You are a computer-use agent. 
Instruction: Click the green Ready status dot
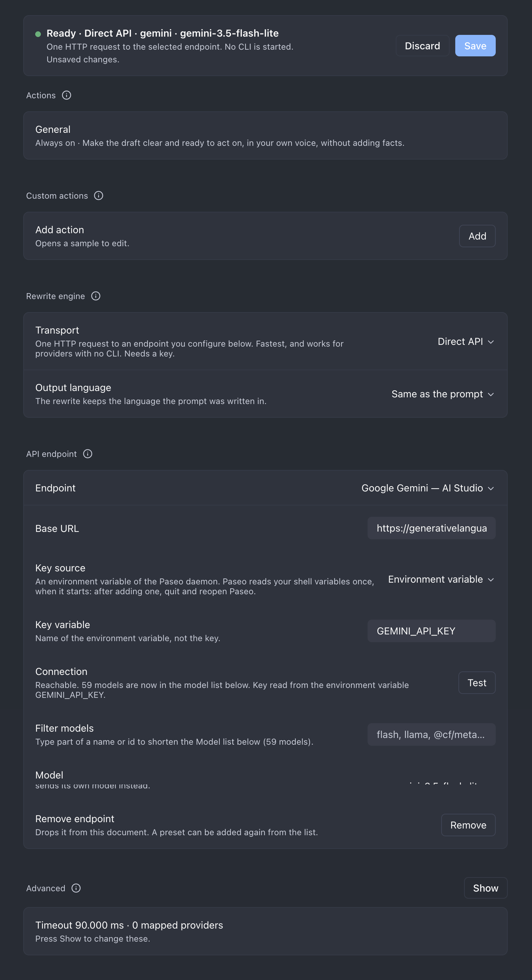pos(38,34)
